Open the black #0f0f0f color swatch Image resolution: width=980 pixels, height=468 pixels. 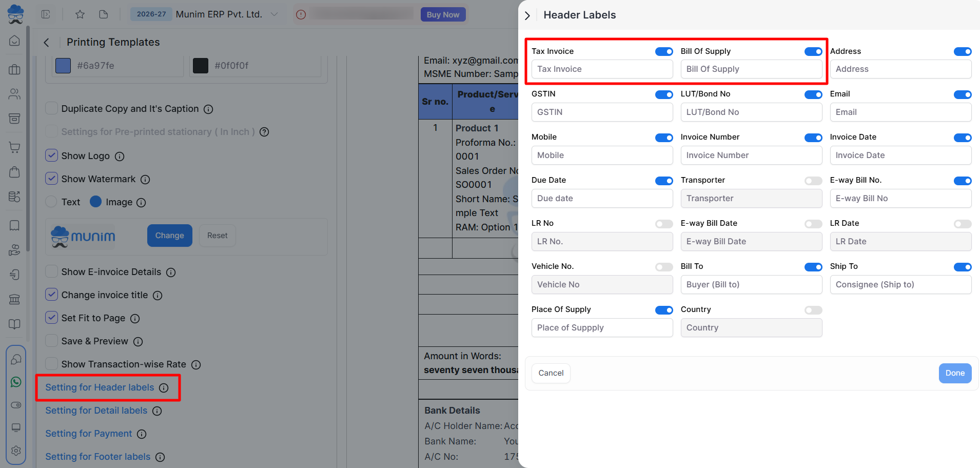201,66
